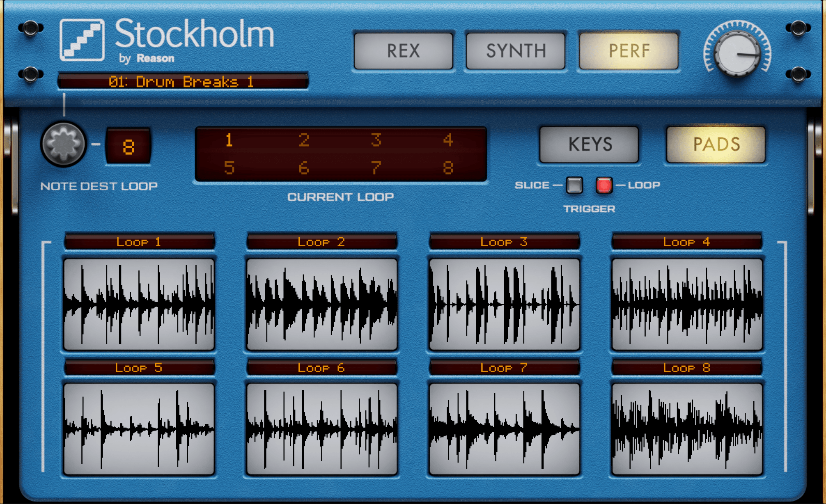Open the Drum Breaks 1 patch selector

tap(183, 82)
